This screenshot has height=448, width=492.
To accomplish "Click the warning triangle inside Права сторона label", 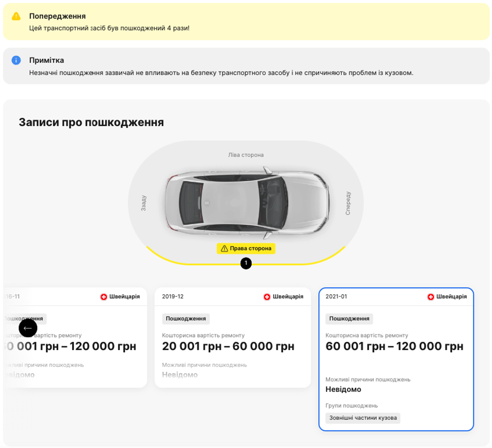I will pos(224,248).
